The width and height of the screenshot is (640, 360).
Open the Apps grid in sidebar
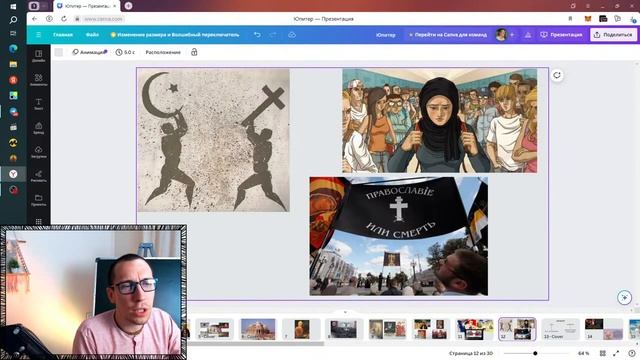pos(38,222)
